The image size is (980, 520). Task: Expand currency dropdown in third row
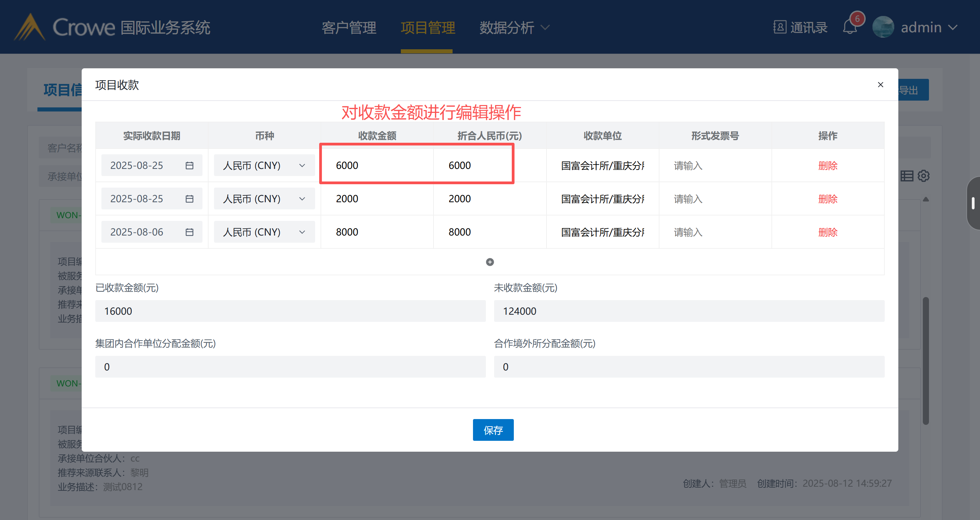(302, 232)
